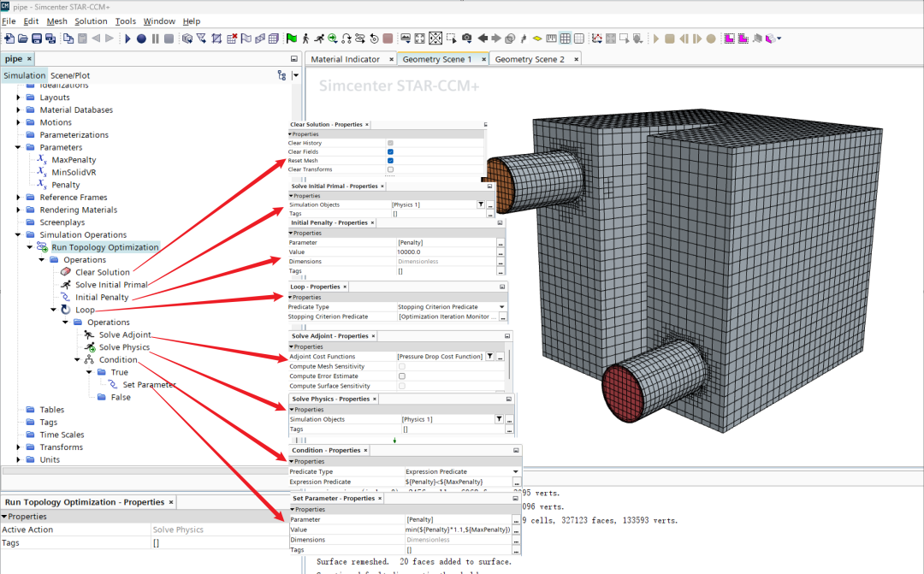The height and width of the screenshot is (574, 924).
Task: Expand the Reference Frames node
Action: point(18,198)
